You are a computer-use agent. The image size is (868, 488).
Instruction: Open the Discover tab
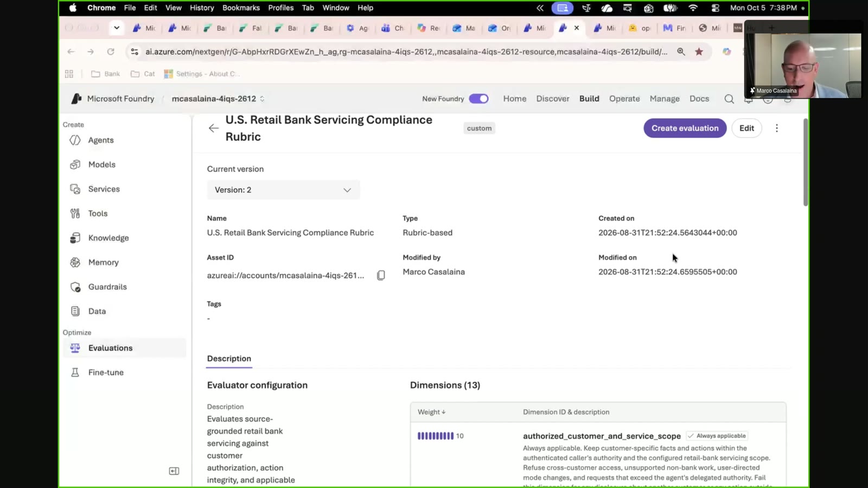point(553,99)
